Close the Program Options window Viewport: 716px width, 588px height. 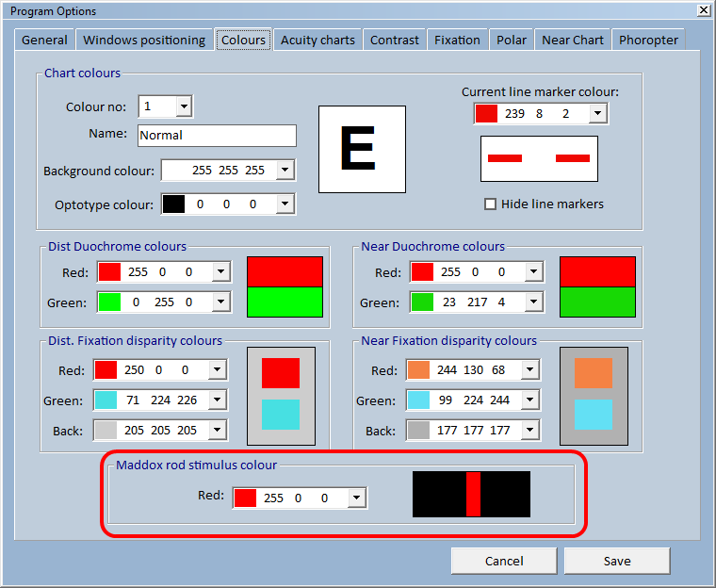coord(704,10)
